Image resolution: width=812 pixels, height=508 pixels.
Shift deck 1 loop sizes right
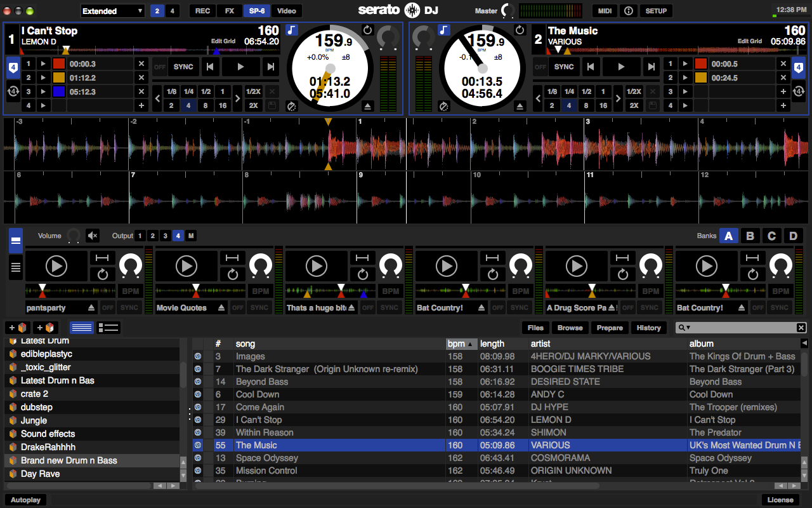[x=237, y=98]
